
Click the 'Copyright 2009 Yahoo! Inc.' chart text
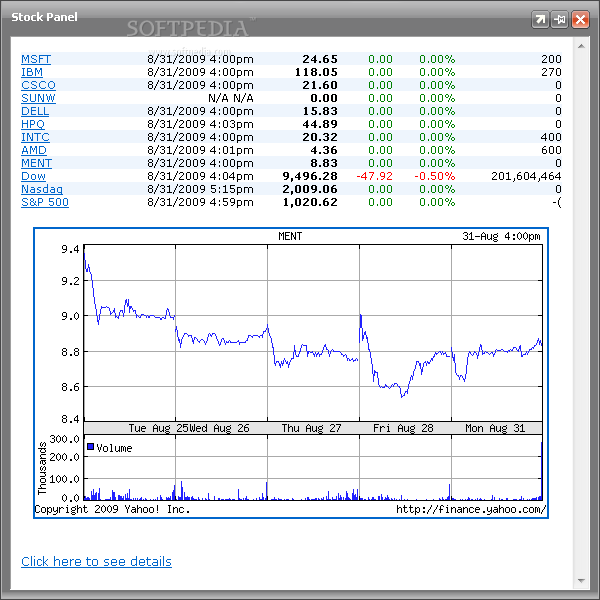[112, 509]
